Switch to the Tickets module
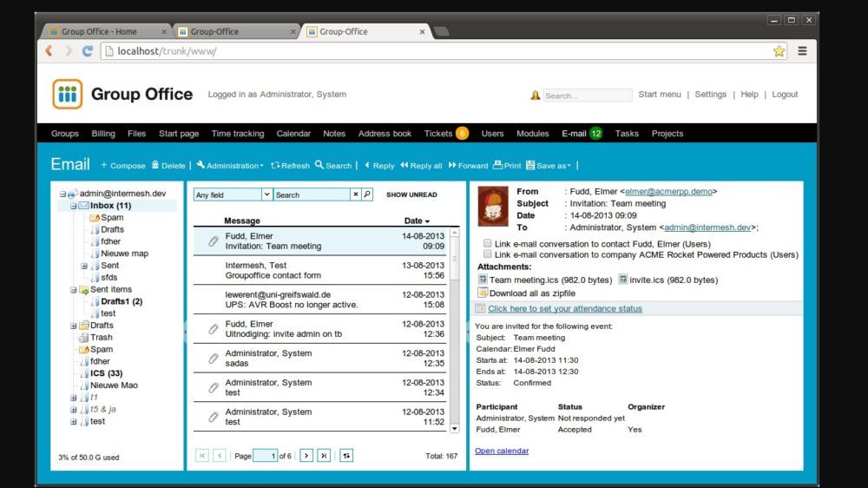868x488 pixels. tap(438, 134)
